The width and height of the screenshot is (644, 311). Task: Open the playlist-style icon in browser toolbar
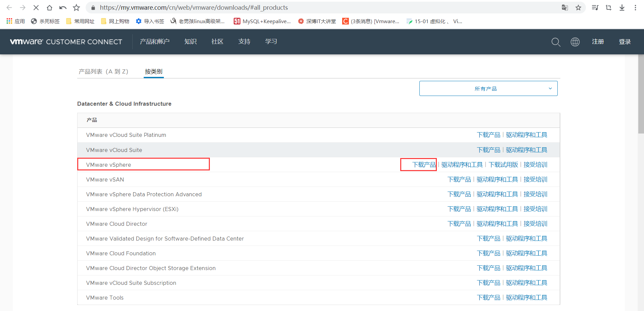pos(595,7)
